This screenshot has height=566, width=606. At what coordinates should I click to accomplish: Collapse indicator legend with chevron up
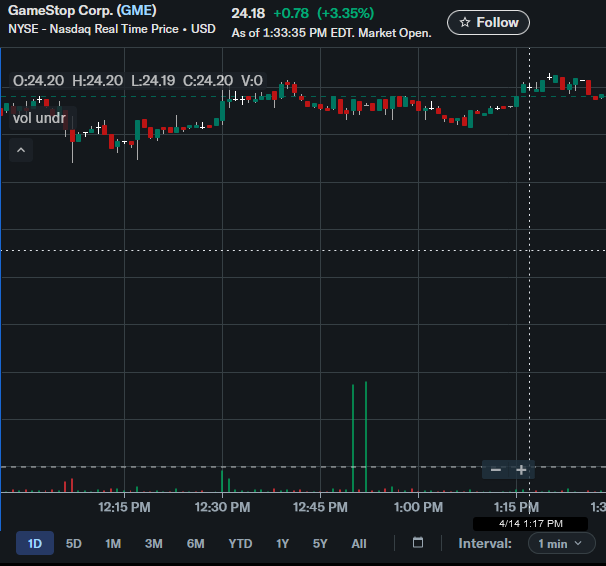21,150
